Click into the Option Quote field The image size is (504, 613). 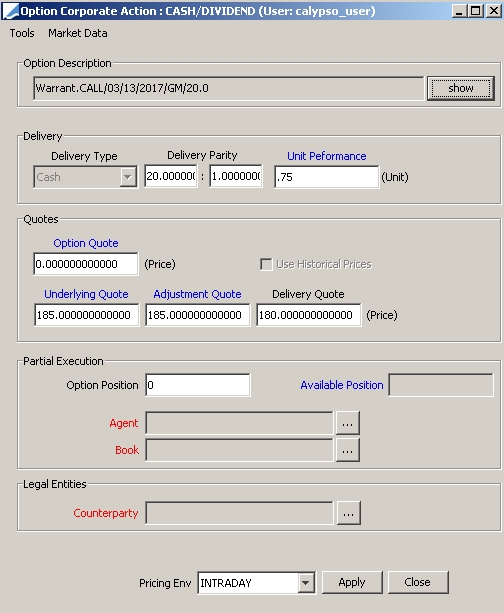tap(86, 264)
